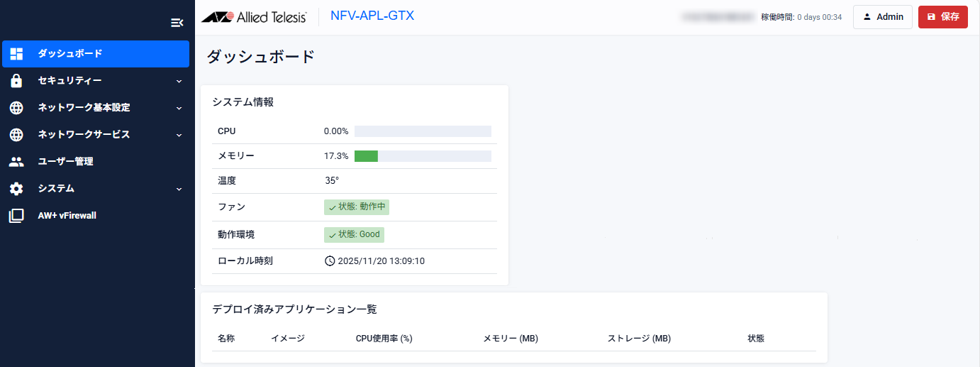This screenshot has height=367, width=980.
Task: Expand the ネットワークサービス chevron
Action: [179, 135]
